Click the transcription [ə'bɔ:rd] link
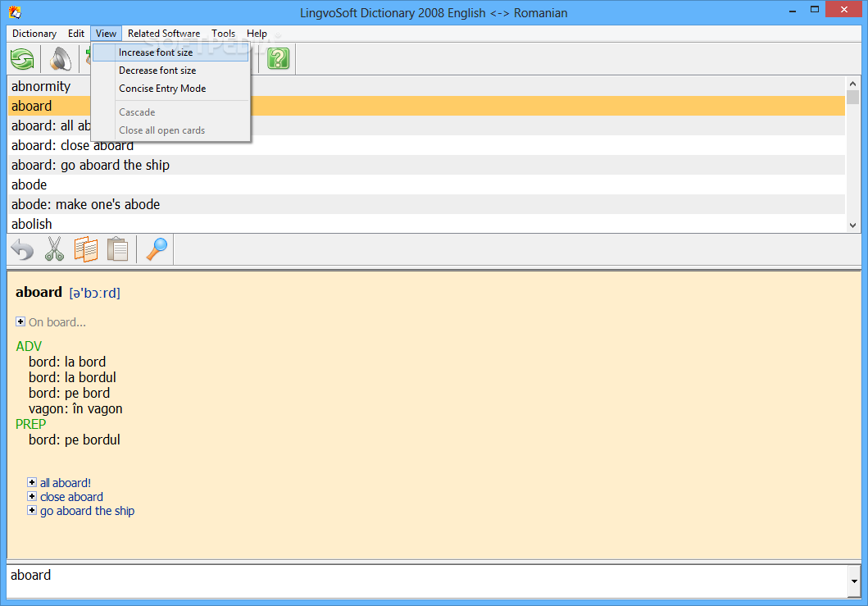 (94, 293)
